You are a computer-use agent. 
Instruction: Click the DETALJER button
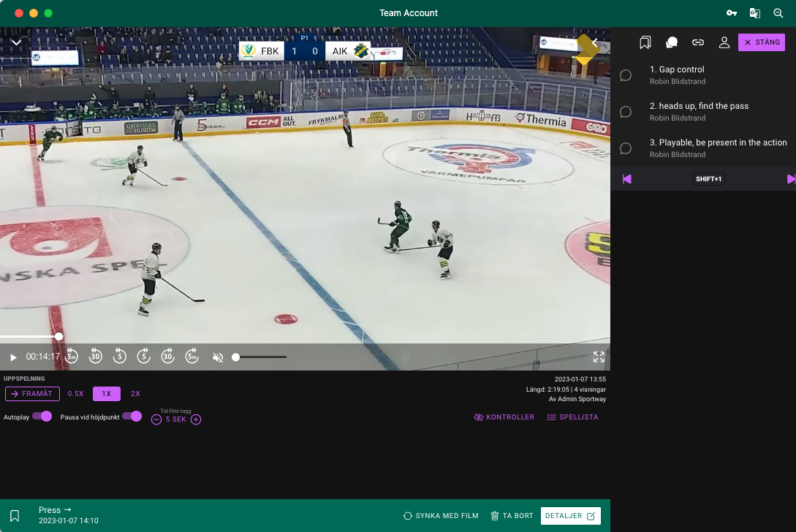[570, 516]
